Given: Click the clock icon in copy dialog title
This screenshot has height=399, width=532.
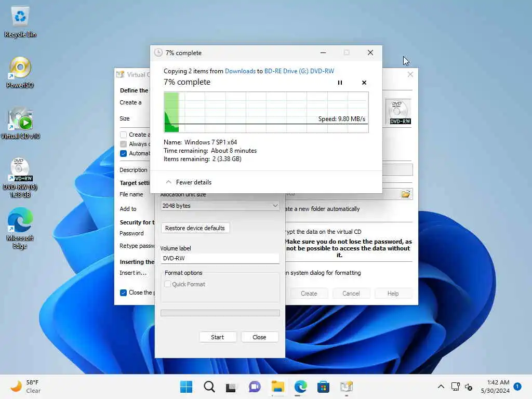Looking at the screenshot, I should [158, 52].
